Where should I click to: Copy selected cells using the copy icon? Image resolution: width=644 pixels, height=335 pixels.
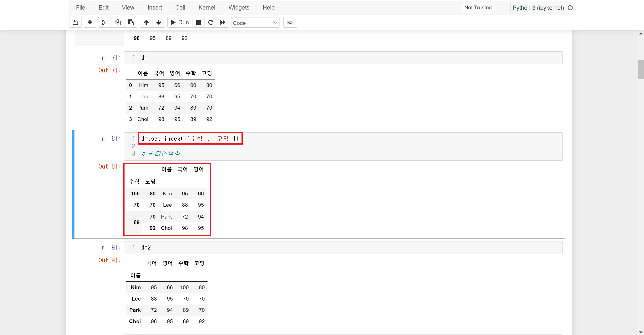118,22
